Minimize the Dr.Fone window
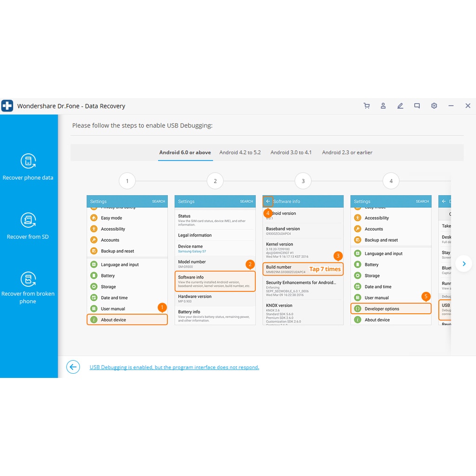 (451, 106)
